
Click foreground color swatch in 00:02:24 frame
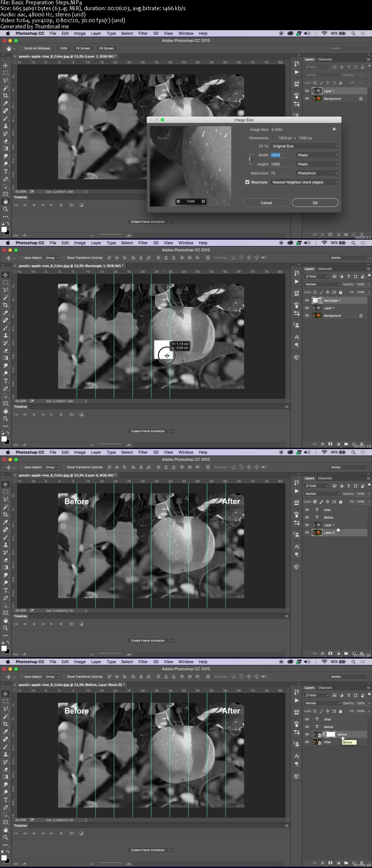click(x=4, y=439)
